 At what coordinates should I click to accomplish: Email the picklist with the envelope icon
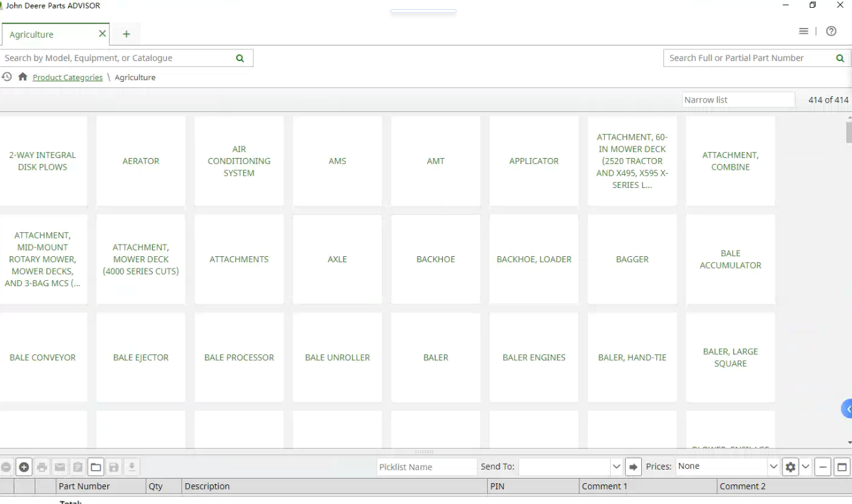point(60,467)
